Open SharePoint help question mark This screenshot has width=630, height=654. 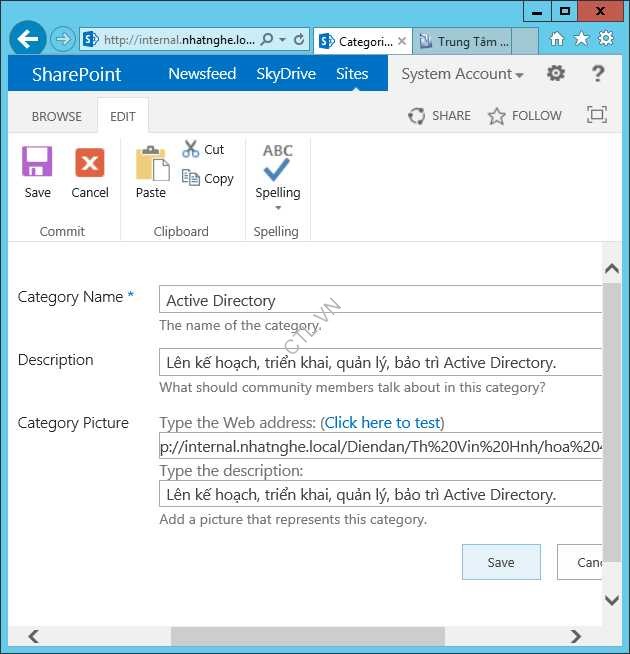coord(598,74)
